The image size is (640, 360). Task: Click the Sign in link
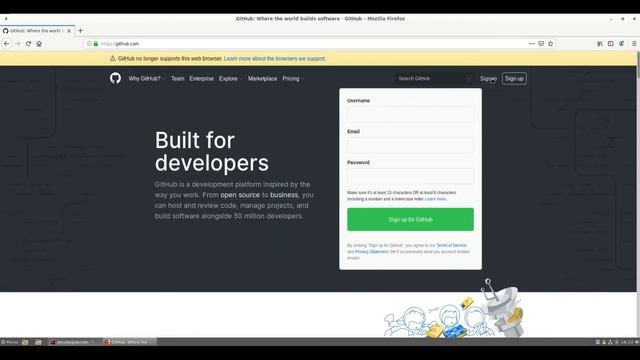pyautogui.click(x=489, y=78)
